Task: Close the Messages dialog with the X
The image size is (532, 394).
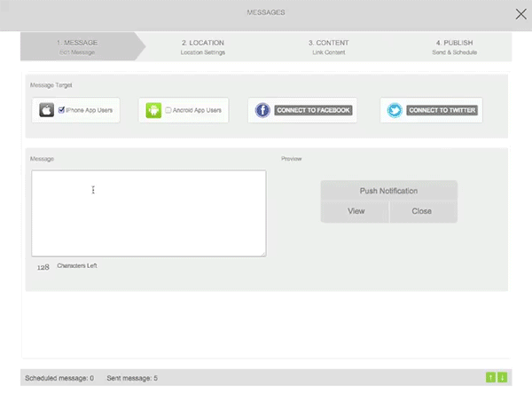Action: [x=520, y=13]
